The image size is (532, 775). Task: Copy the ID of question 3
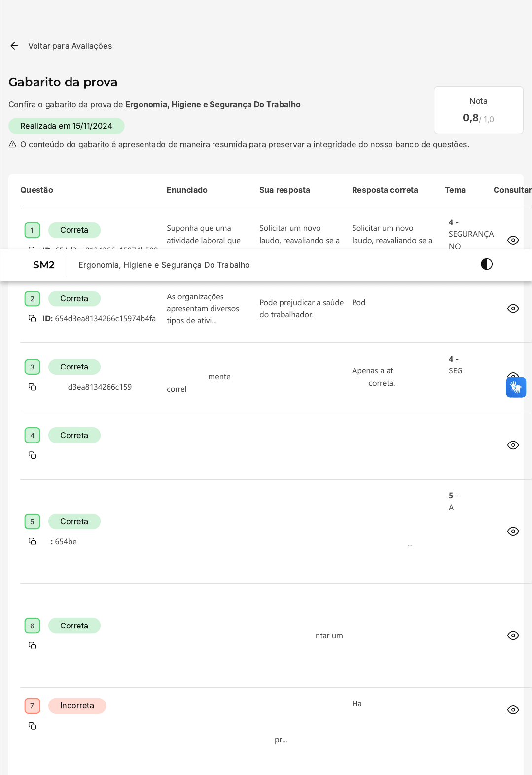[x=33, y=387]
